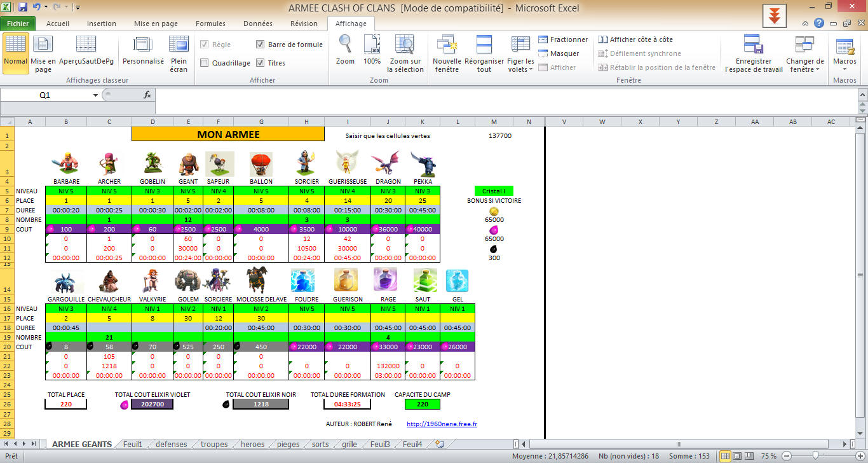Image resolution: width=868 pixels, height=463 pixels.
Task: Switch to Normal view mode
Action: click(15, 53)
